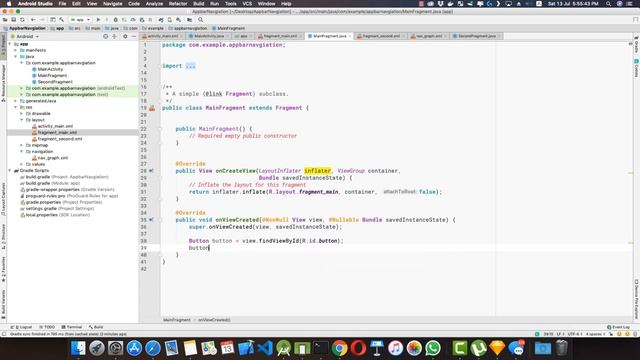This screenshot has width=640, height=360.
Task: Open the Event Log button
Action: (x=618, y=327)
